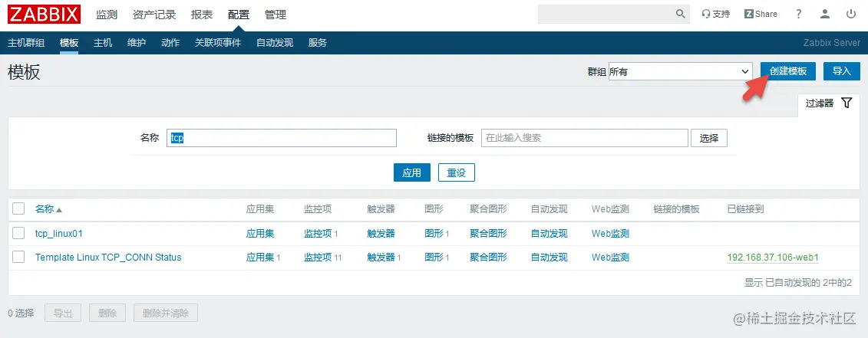The width and height of the screenshot is (868, 338).
Task: Click the 选择 button for linked templates
Action: coord(709,138)
